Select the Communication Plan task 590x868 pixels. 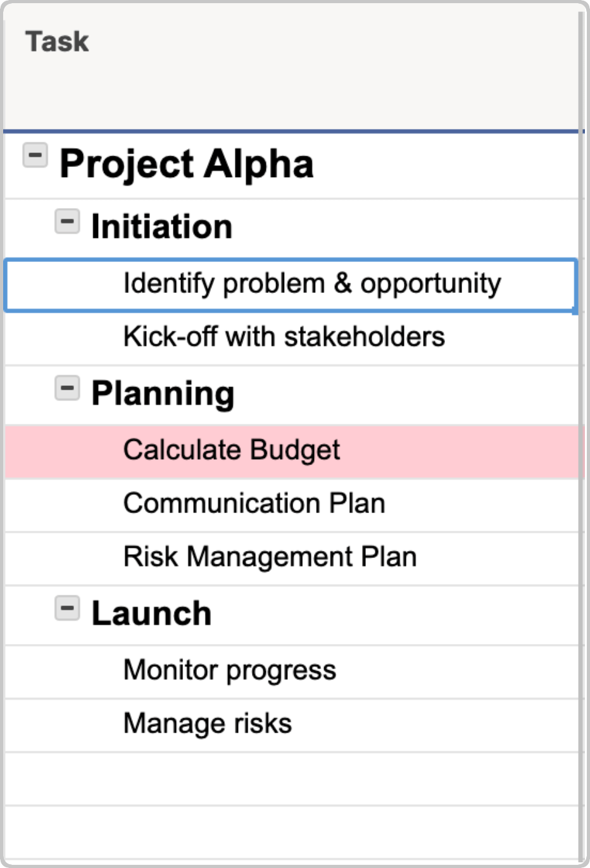254,504
